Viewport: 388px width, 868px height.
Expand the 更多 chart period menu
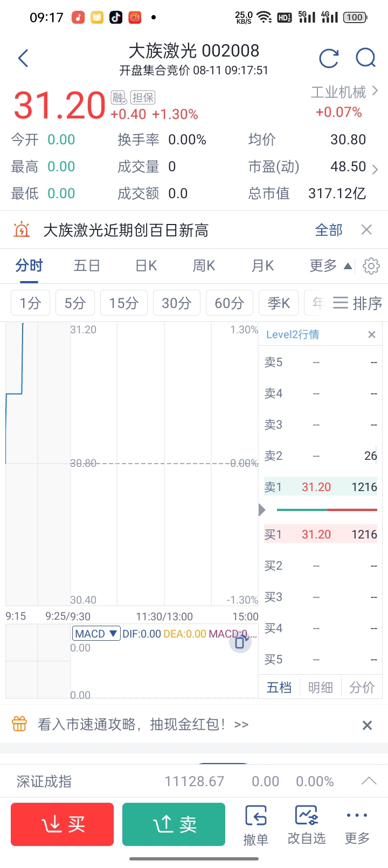pyautogui.click(x=330, y=265)
